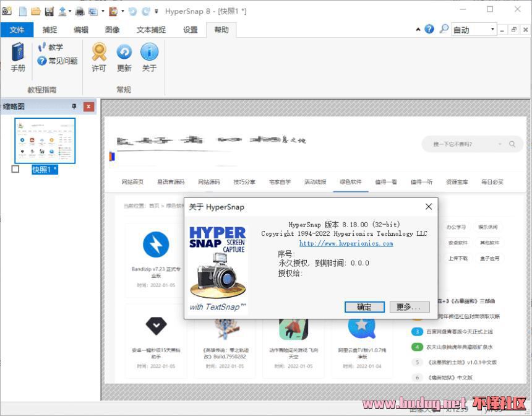532x416 pixels.
Task: Click the Copyright 1994-2022 Hyperionics text
Action: (344, 233)
